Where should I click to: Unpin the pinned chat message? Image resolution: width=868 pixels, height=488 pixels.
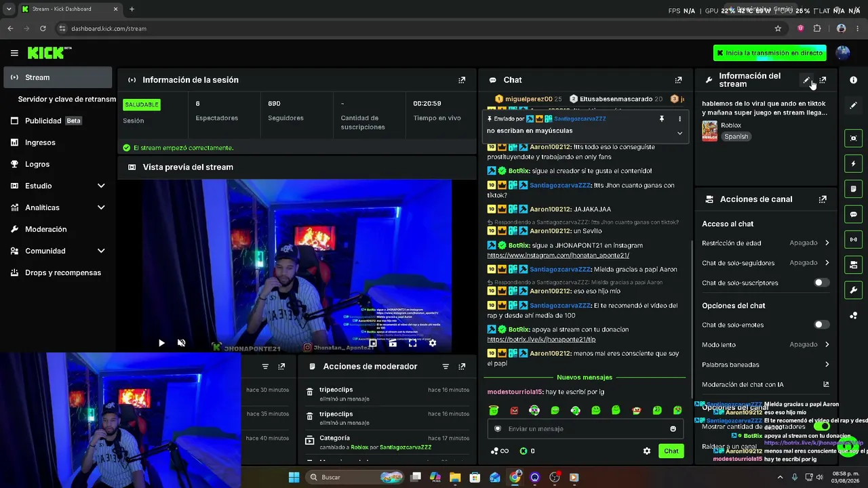pos(662,119)
